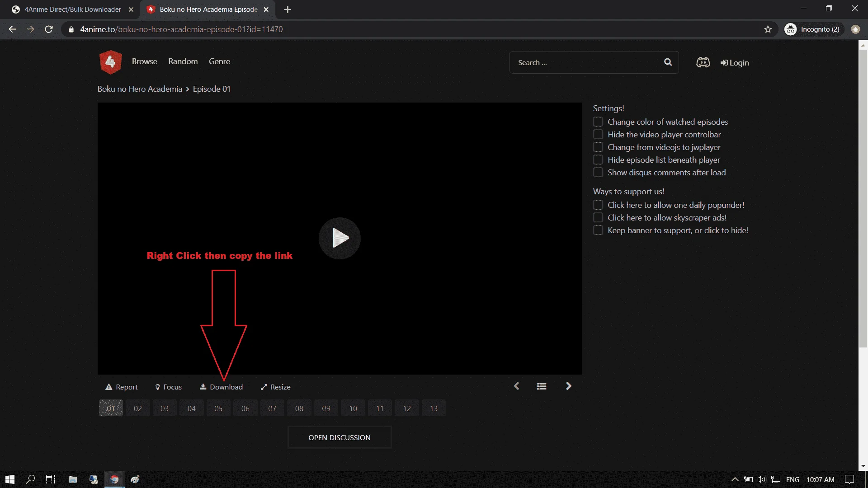868x488 pixels.
Task: Check allow one daily popunder option
Action: point(598,205)
